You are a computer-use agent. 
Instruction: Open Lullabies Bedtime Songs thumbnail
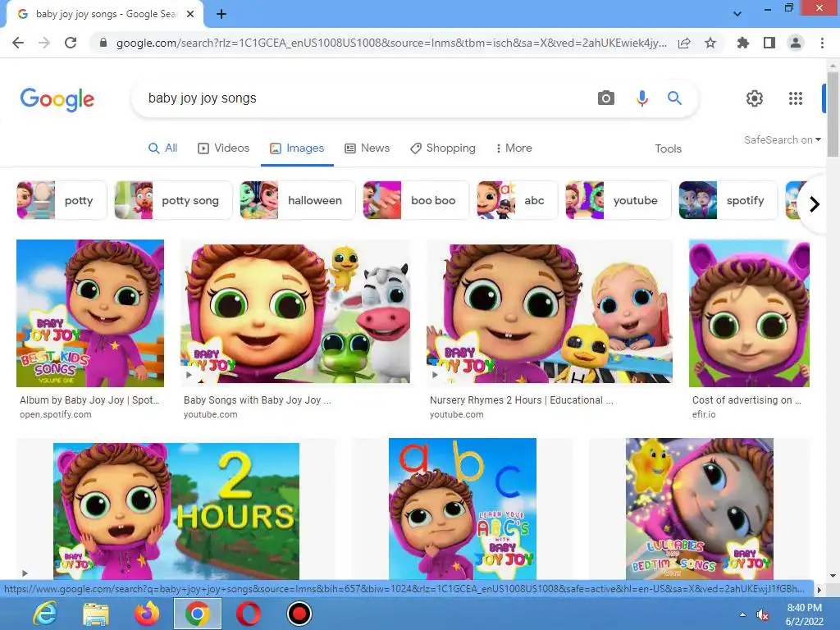coord(699,509)
